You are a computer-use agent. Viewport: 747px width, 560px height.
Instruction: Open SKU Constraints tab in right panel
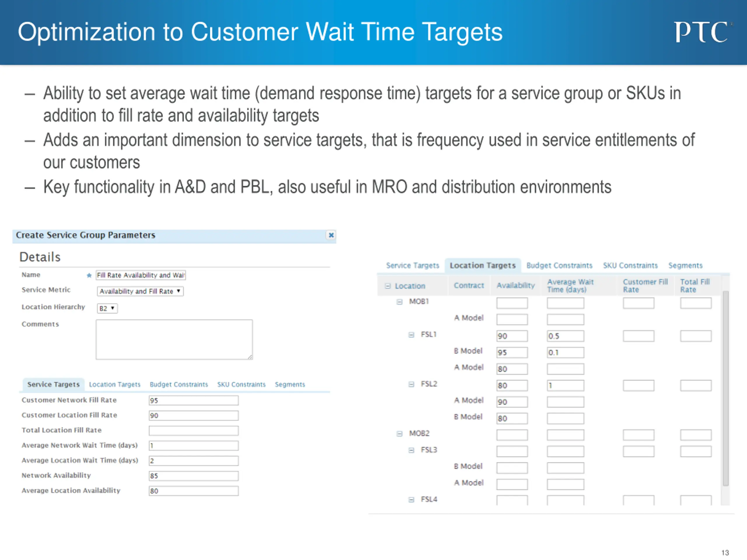(x=630, y=265)
